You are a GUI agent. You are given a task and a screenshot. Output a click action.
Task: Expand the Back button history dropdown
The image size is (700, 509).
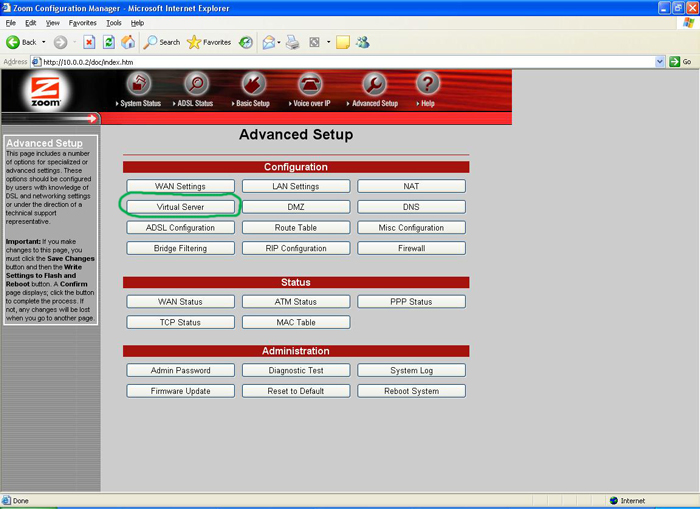click(44, 42)
